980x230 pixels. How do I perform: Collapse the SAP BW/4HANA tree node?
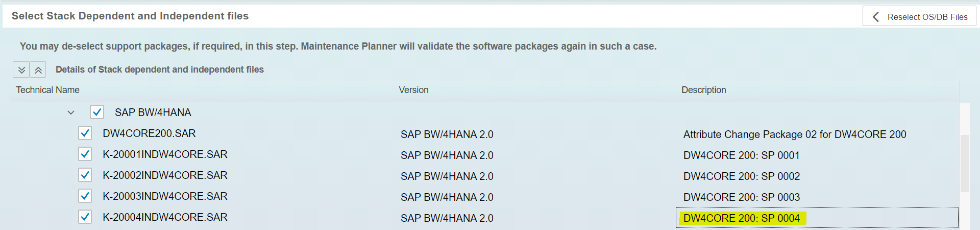pyautogui.click(x=71, y=112)
